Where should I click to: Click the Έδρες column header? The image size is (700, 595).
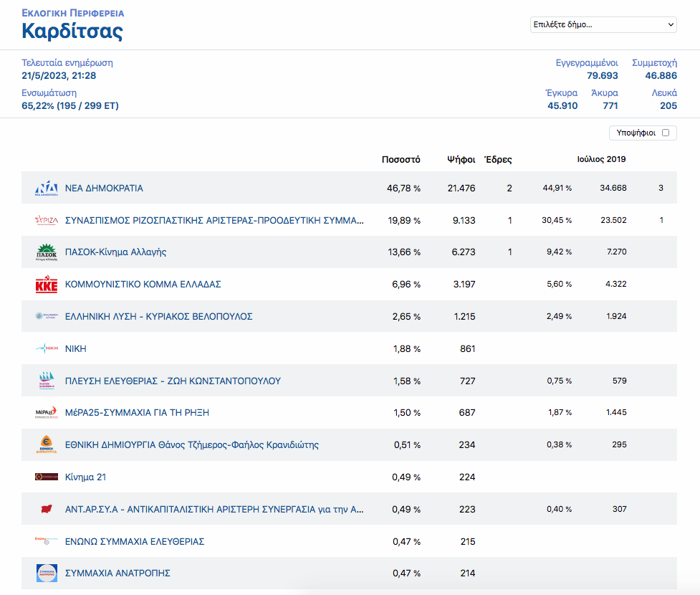click(498, 159)
